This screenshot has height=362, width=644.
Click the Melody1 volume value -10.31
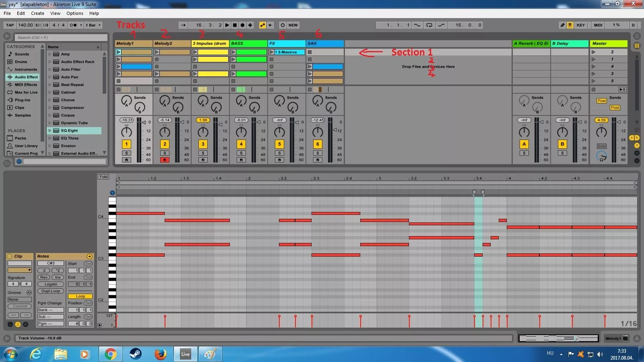click(126, 120)
